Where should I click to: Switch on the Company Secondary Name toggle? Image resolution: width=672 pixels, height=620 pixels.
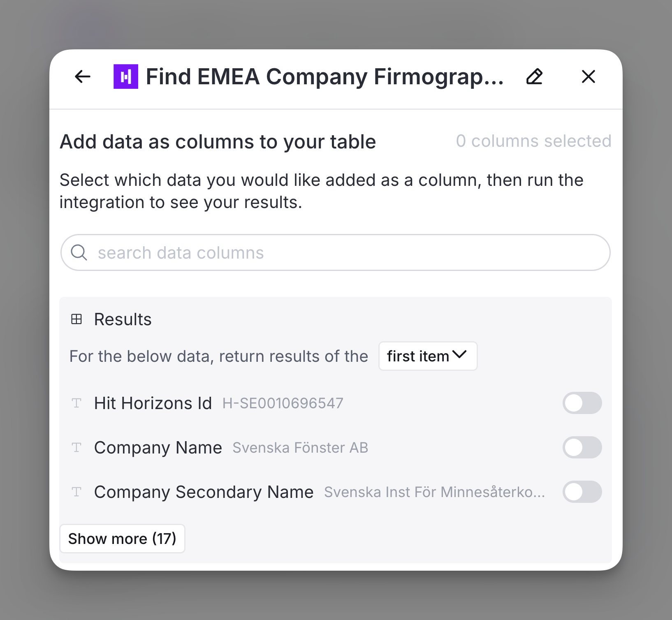click(x=582, y=492)
